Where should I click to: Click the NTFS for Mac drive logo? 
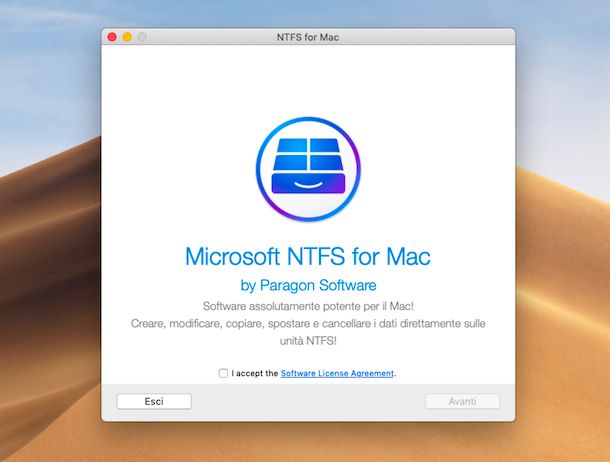pos(308,169)
